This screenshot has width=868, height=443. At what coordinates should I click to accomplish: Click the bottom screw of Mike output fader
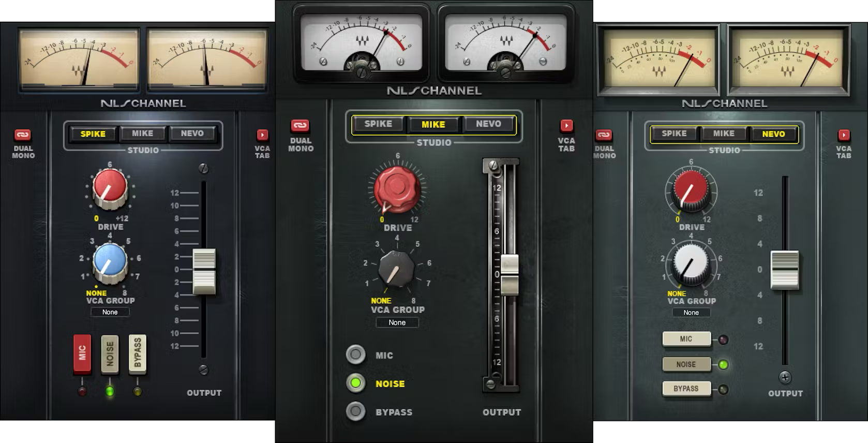(x=491, y=384)
